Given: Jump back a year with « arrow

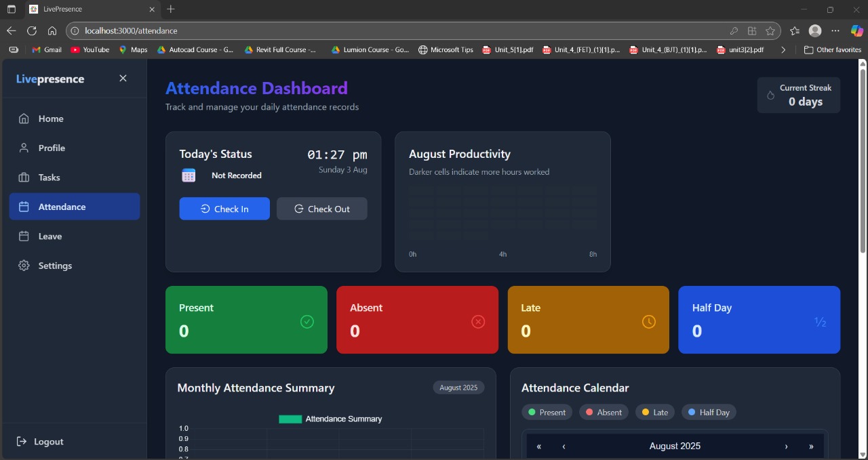Looking at the screenshot, I should tap(539, 446).
